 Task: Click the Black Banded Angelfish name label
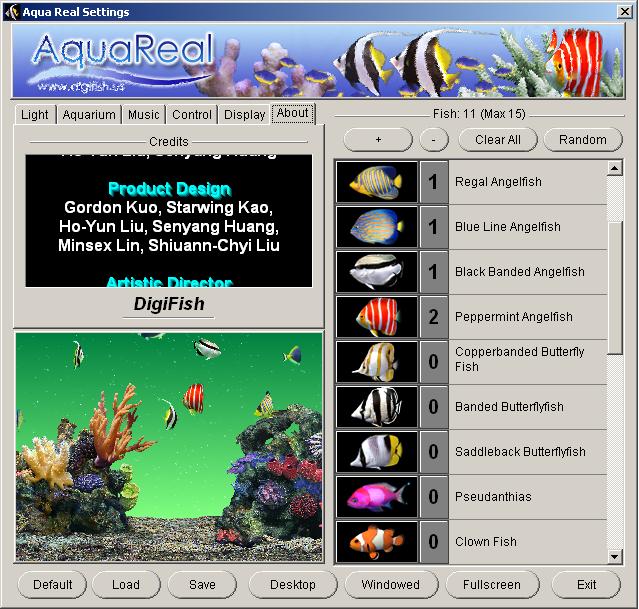click(520, 271)
